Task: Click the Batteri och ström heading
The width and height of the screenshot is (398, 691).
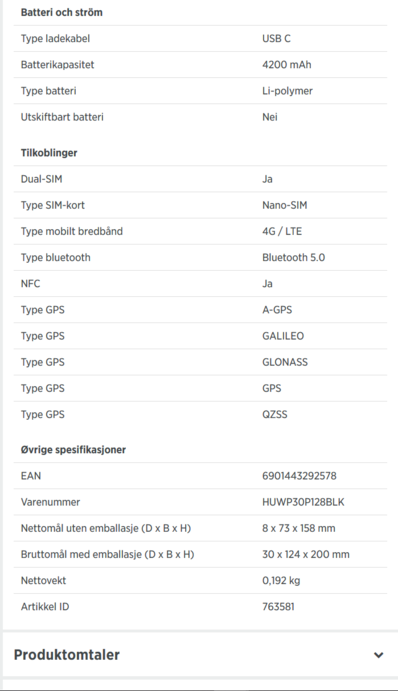Action: [62, 12]
